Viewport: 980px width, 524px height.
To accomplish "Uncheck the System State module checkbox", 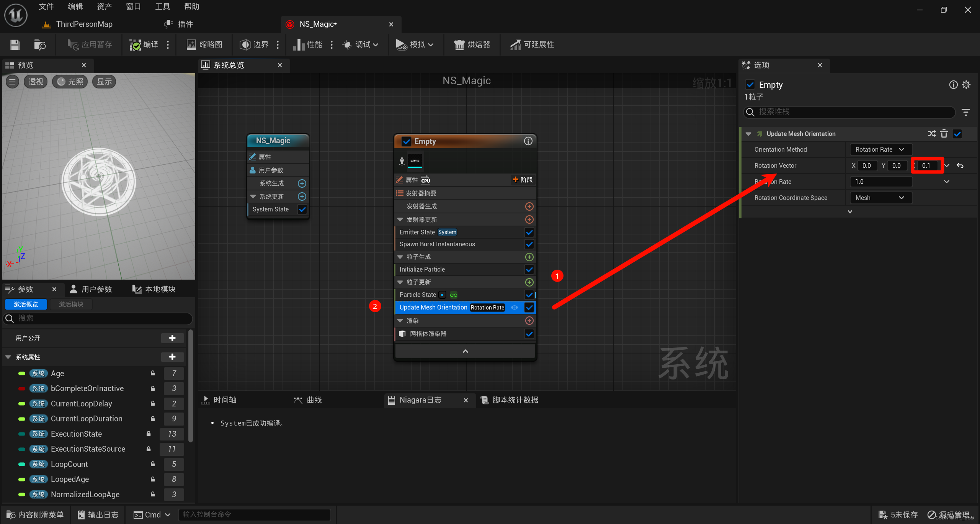I will click(302, 210).
